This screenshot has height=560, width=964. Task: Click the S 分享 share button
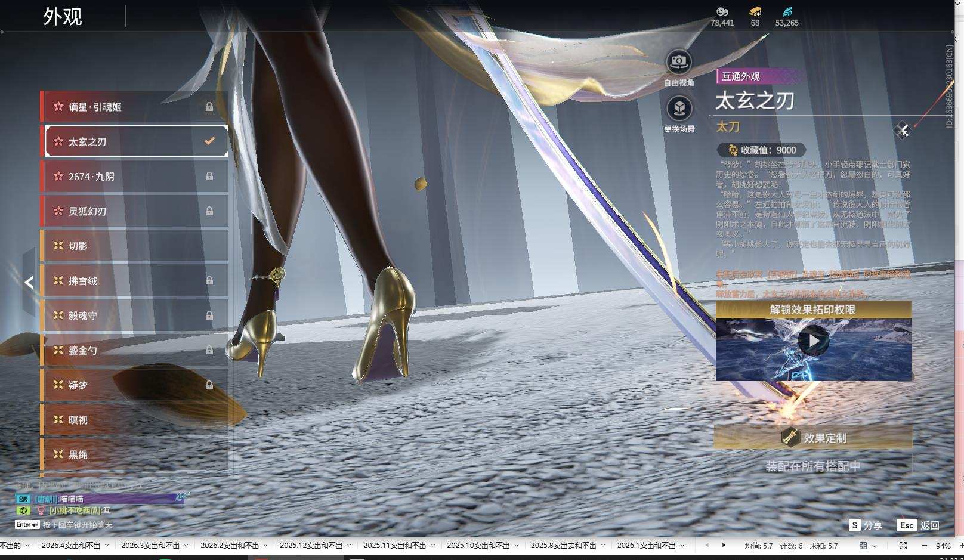point(866,525)
